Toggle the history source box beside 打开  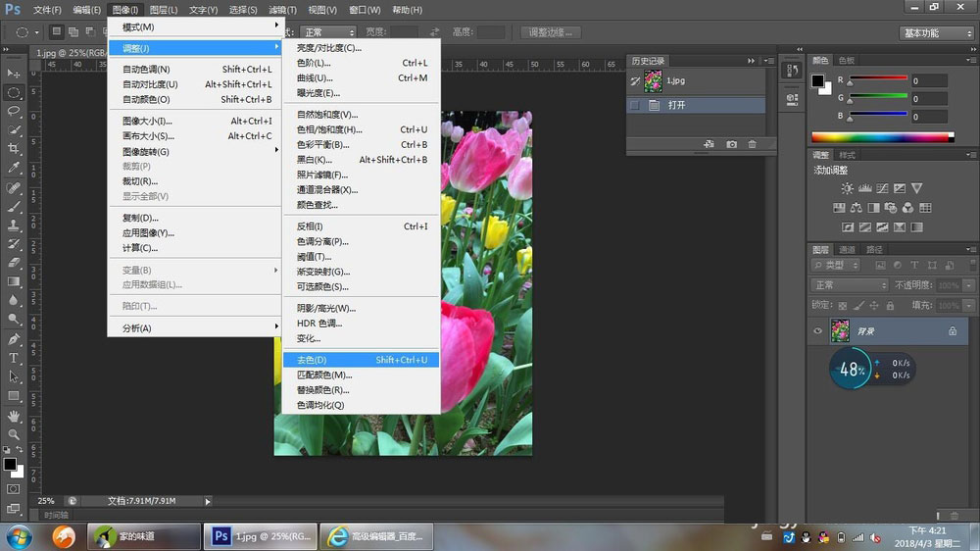[634, 105]
